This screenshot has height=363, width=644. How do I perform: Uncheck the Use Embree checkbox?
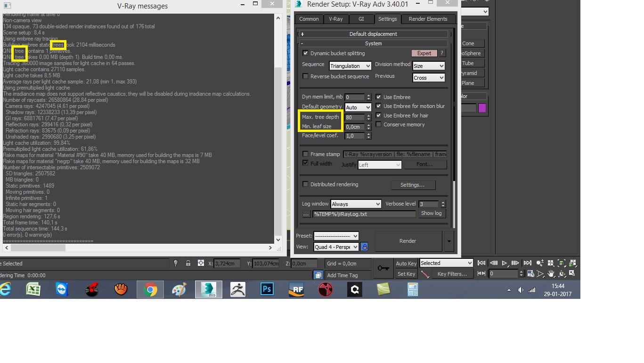point(378,97)
